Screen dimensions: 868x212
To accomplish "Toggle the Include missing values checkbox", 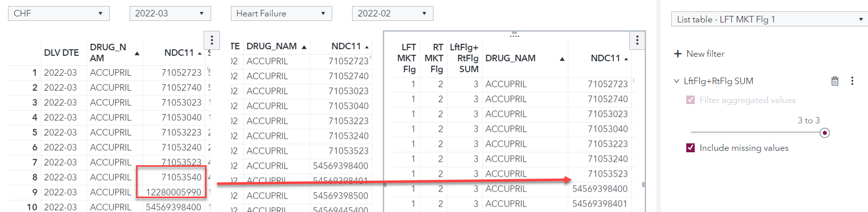I will tap(690, 148).
